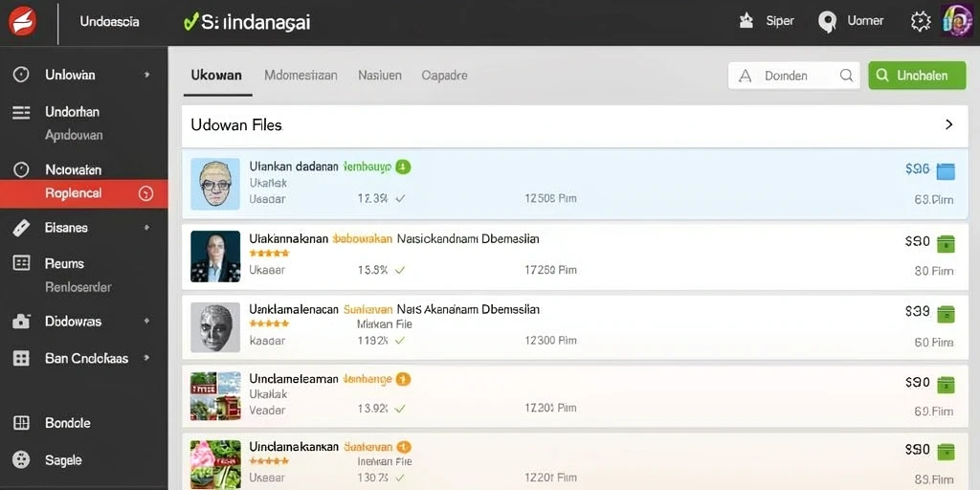The width and height of the screenshot is (980, 490).
Task: Click the blue folder icon in first row
Action: pyautogui.click(x=946, y=170)
